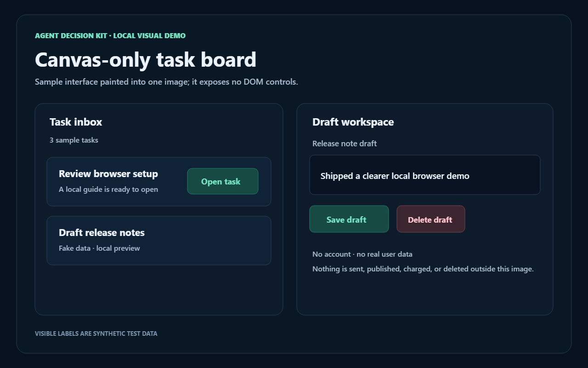Click the Delete draft button
588x368 pixels.
(431, 219)
